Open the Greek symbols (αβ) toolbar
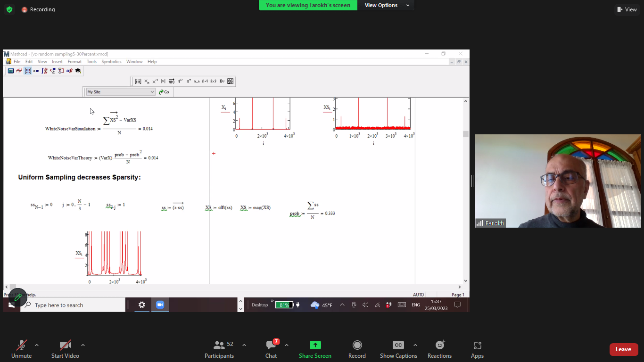Viewport: 644px width, 362px height. tap(69, 71)
